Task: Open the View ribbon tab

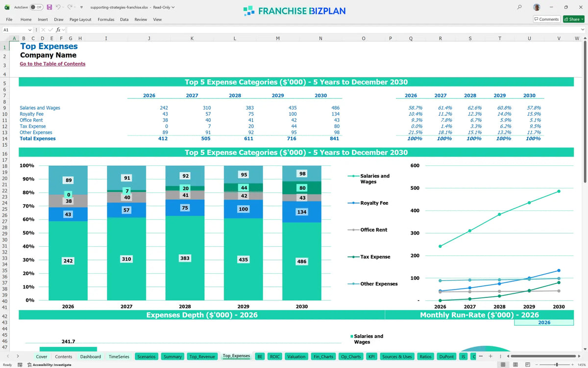Action: 157,20
